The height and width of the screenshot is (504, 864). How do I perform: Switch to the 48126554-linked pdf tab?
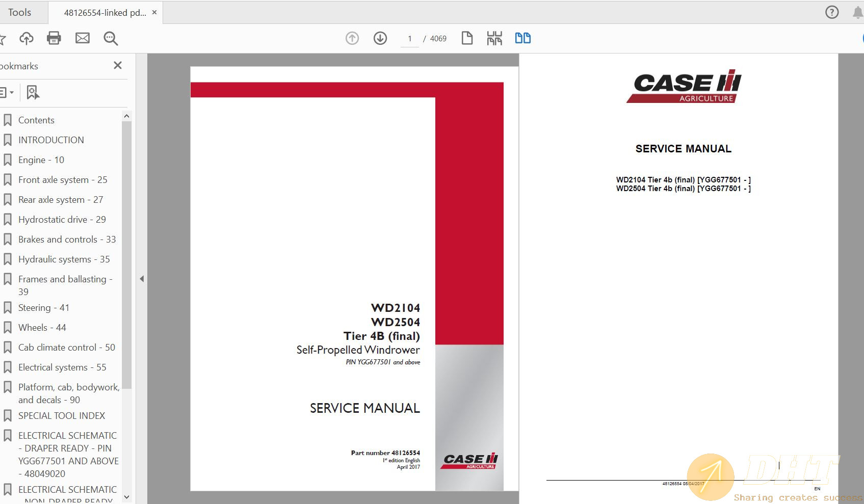[x=104, y=13]
